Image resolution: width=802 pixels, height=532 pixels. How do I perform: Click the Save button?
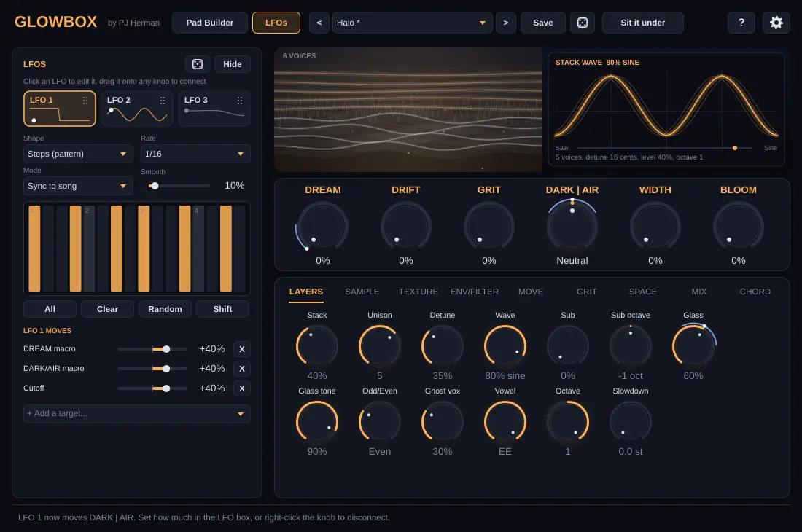pyautogui.click(x=542, y=23)
